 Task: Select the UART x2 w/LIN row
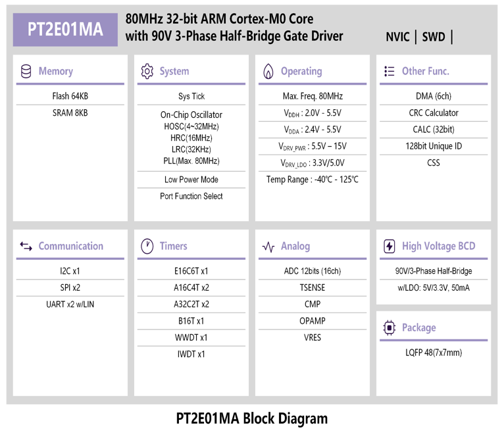point(70,304)
